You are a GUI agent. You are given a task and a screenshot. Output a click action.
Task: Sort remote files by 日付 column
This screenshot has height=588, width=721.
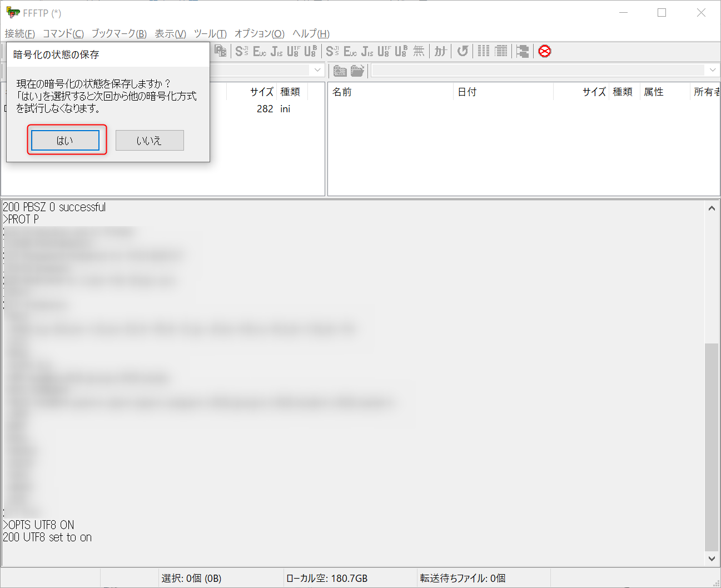467,92
